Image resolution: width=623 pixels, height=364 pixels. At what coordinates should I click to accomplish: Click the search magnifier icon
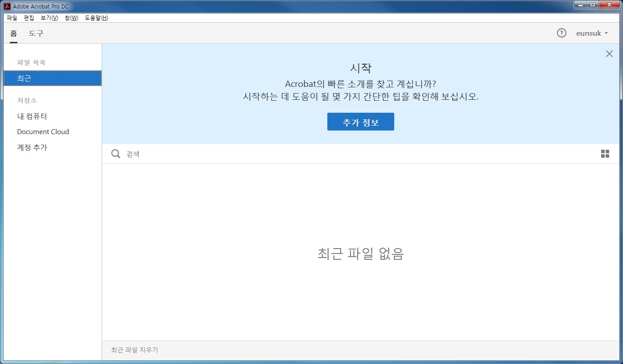click(116, 154)
